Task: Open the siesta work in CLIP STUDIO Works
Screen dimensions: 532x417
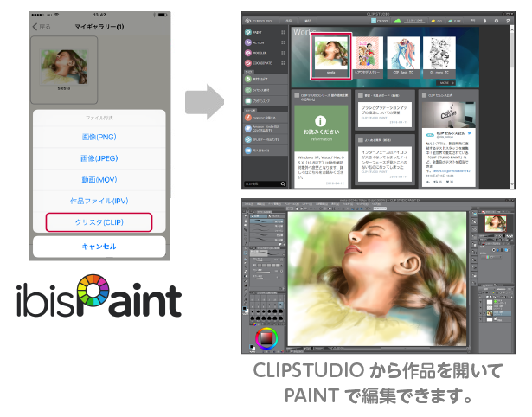Action: pyautogui.click(x=330, y=56)
